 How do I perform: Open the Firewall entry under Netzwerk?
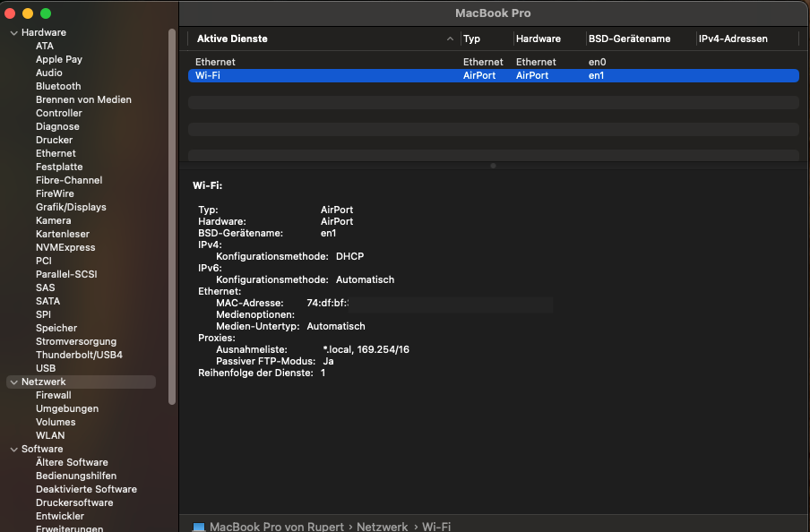(53, 395)
